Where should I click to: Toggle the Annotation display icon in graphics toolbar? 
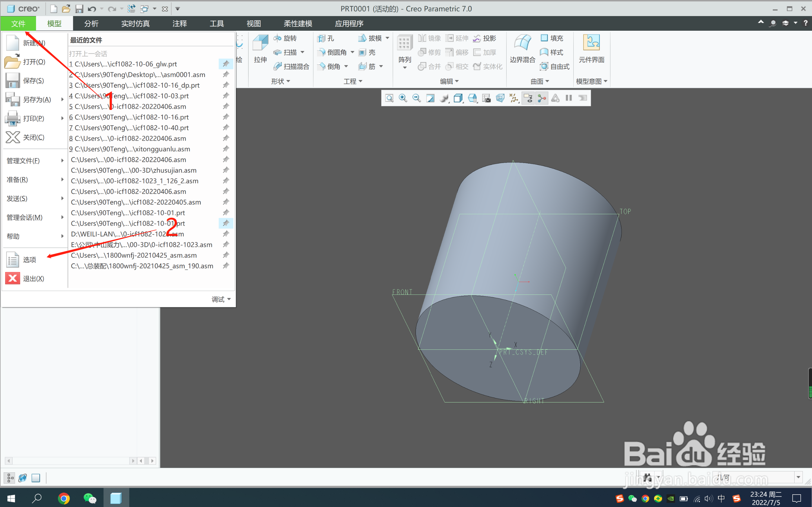(x=528, y=98)
